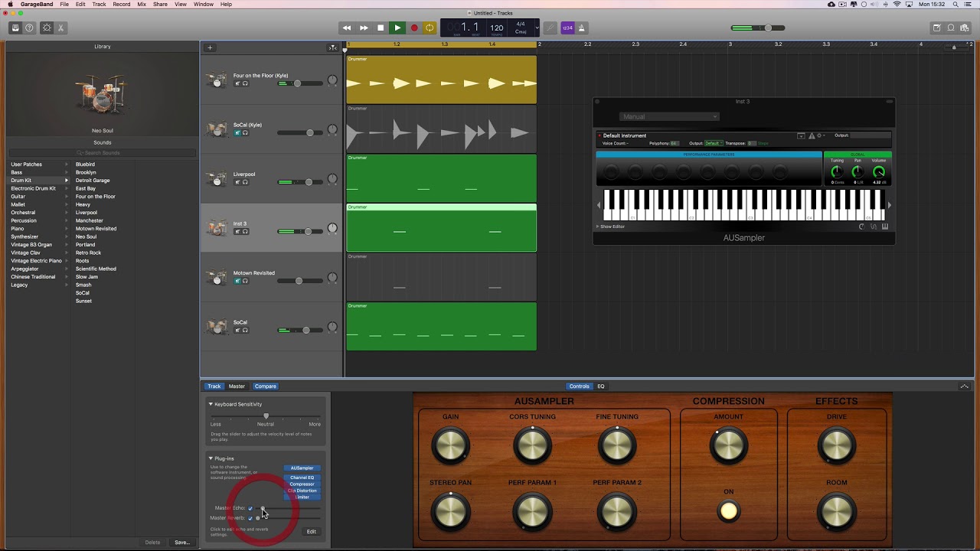Solo the Four on the Floor (Kyle) track

245,83
